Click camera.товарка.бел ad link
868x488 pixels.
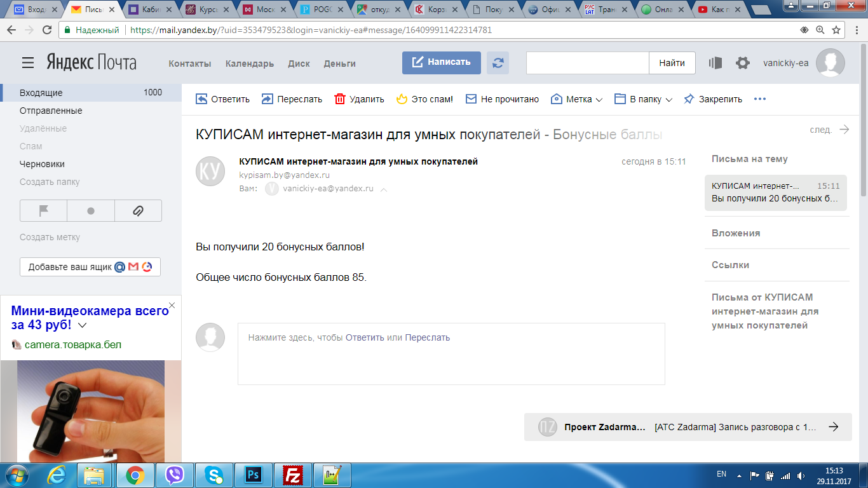tap(73, 345)
